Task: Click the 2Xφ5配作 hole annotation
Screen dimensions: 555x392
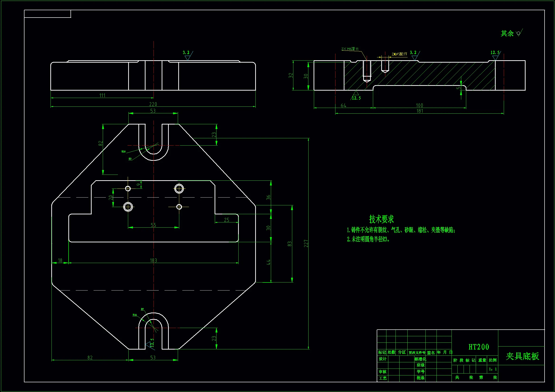Action: click(x=399, y=54)
